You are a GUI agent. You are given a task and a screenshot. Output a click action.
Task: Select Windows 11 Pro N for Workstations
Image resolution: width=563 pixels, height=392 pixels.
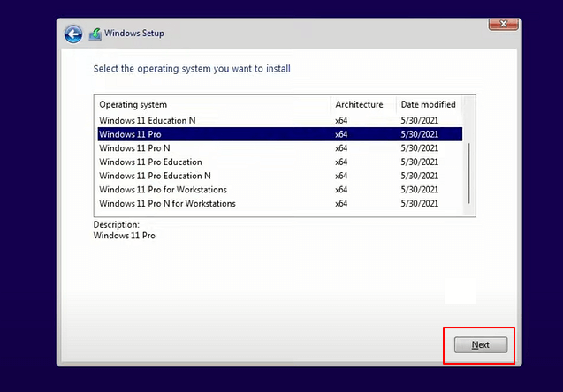[279, 203]
